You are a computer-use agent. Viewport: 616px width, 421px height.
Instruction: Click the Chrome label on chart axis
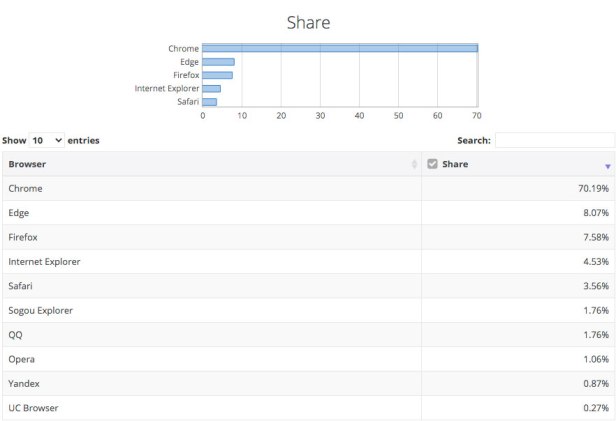point(183,49)
